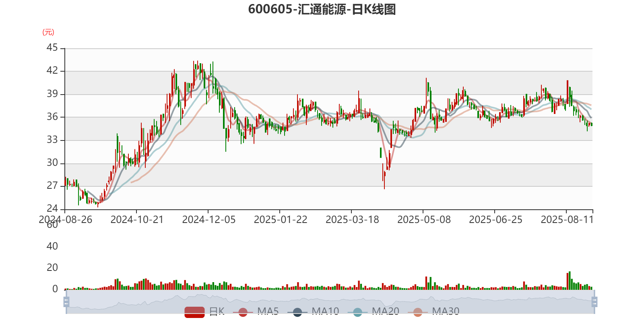The image size is (644, 322).
Task: Click the chart title 600605-汇通能源-日K线图
Action: coord(322,9)
